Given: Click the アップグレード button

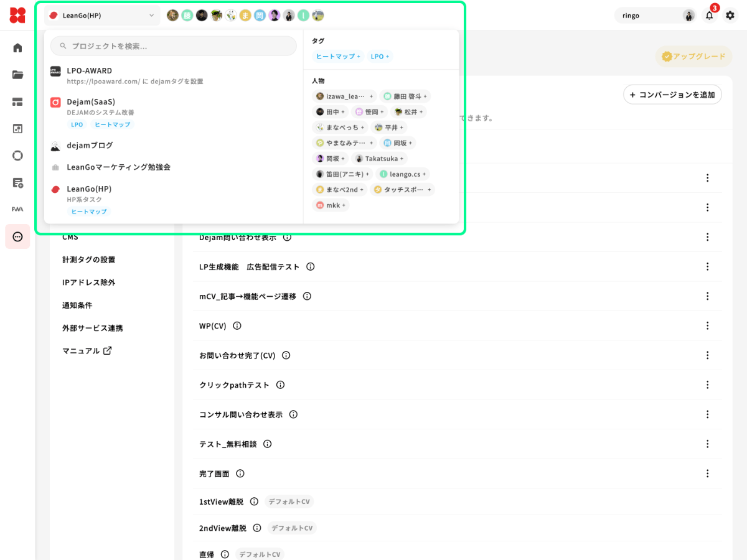Looking at the screenshot, I should [693, 57].
